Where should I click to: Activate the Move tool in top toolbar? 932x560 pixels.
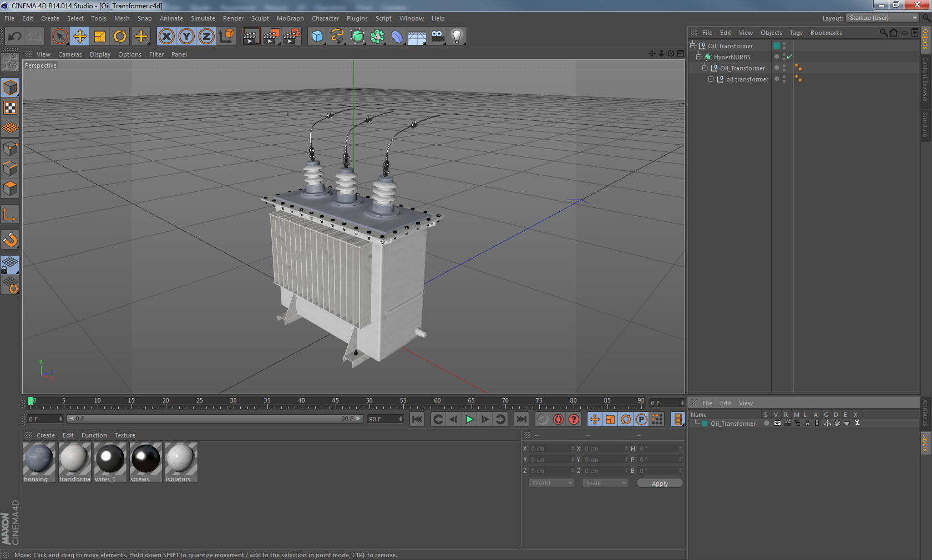80,37
